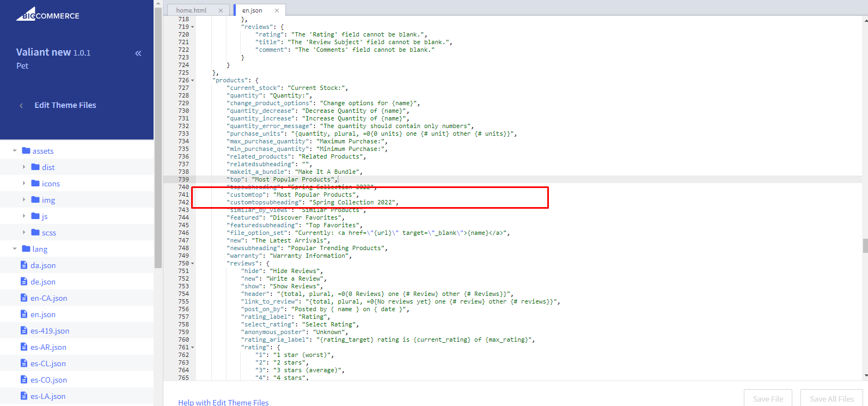Viewport: 868px width, 406px height.
Task: Close the en.json tab
Action: pos(277,10)
